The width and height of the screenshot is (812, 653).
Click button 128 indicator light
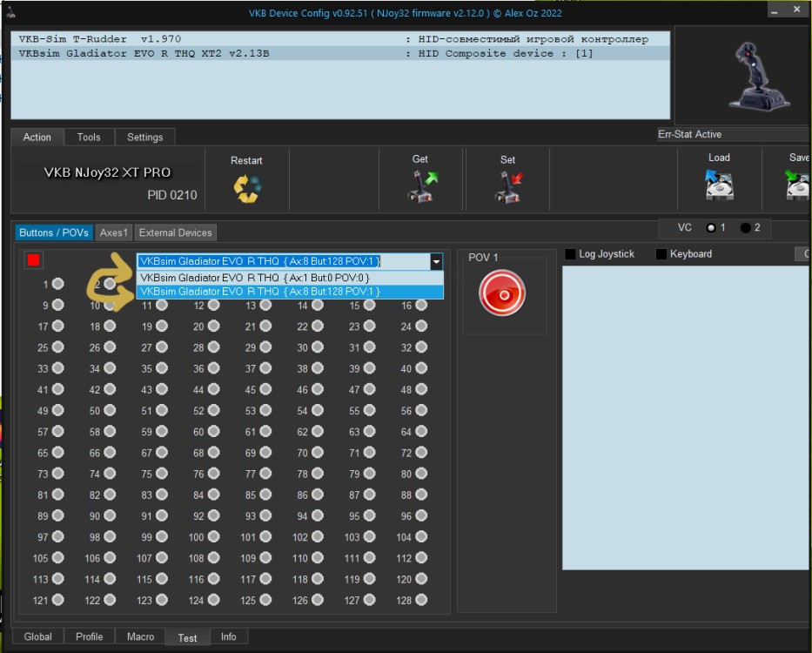click(421, 600)
